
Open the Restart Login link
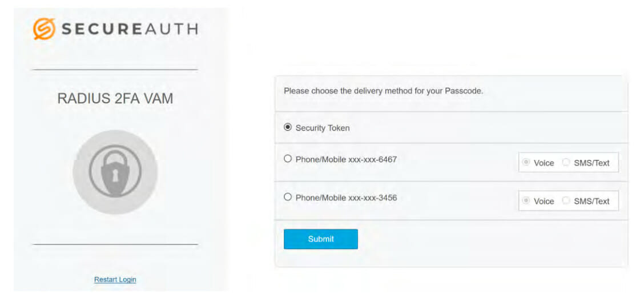coord(115,280)
